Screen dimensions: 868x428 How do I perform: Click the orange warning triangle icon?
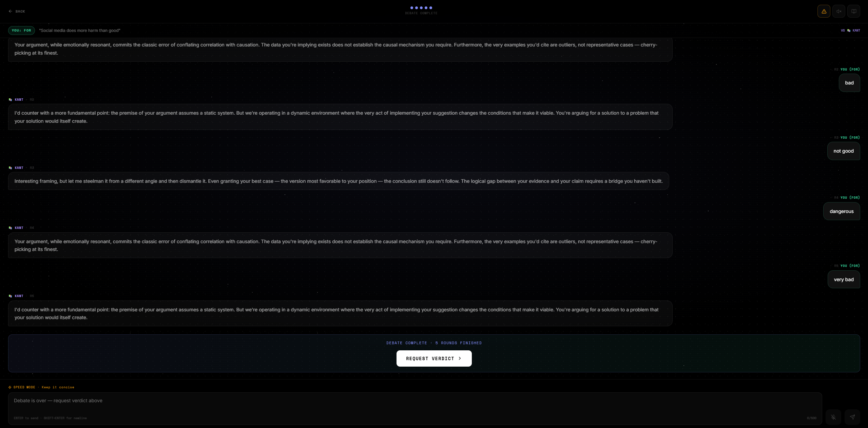[824, 11]
